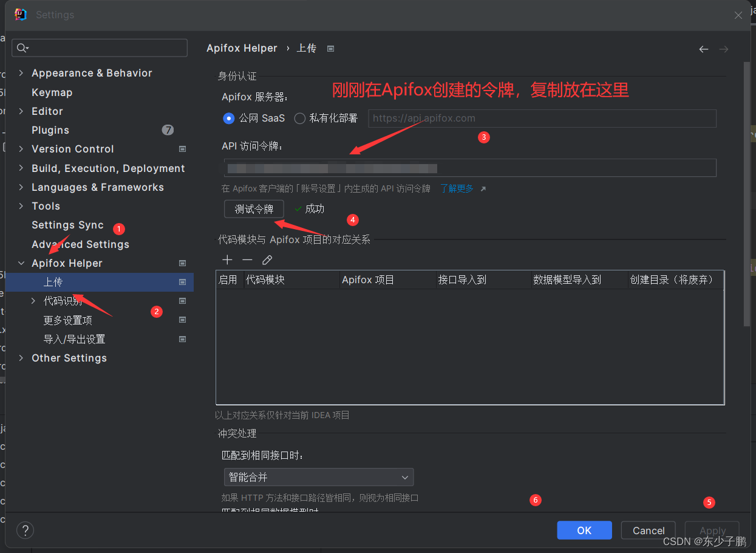The width and height of the screenshot is (756, 553).
Task: Click project icon on Version Control row
Action: [182, 149]
